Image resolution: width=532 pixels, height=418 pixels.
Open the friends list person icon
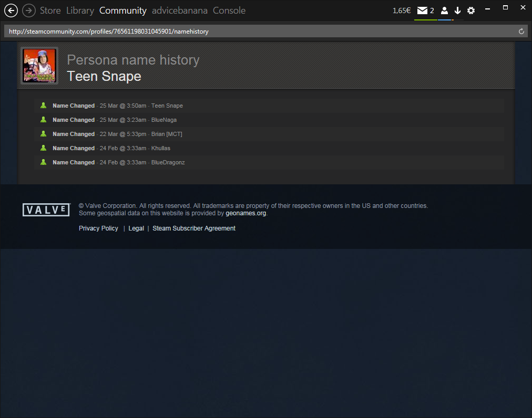point(444,11)
